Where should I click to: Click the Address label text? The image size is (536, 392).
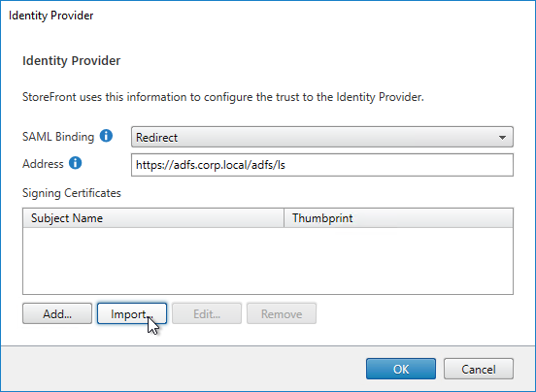pos(43,164)
